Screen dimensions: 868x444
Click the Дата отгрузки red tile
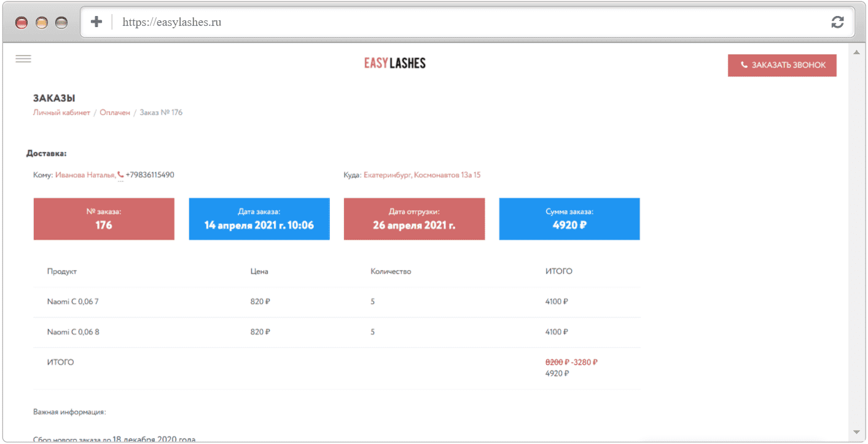click(414, 219)
